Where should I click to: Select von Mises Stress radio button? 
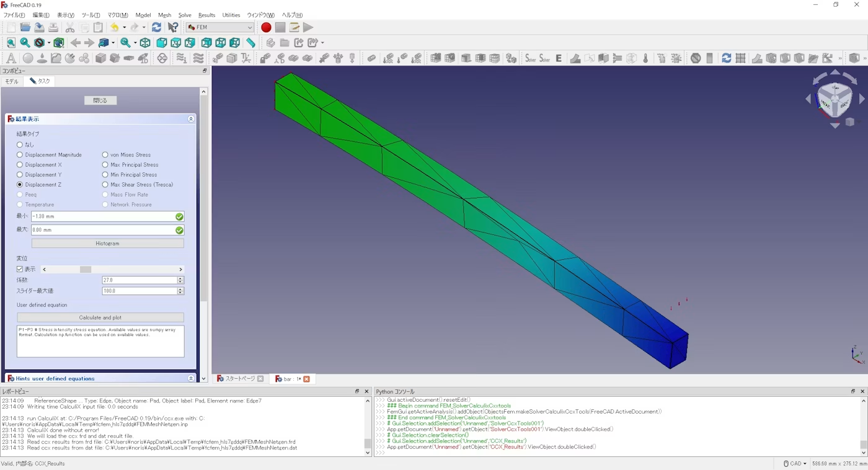click(105, 155)
